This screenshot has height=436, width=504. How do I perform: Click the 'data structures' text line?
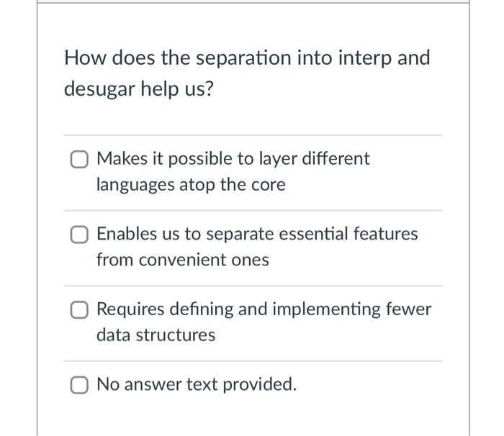click(x=156, y=335)
